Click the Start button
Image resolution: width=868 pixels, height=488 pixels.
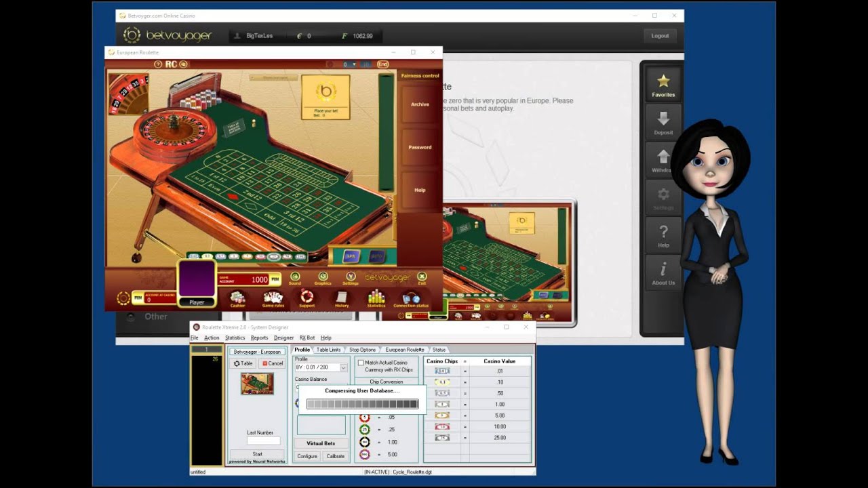coord(258,454)
